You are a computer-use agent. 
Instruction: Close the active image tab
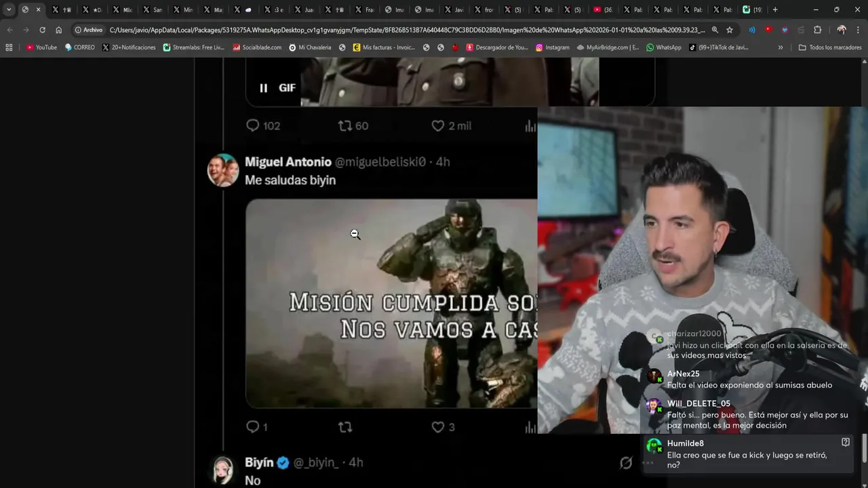pos(38,9)
